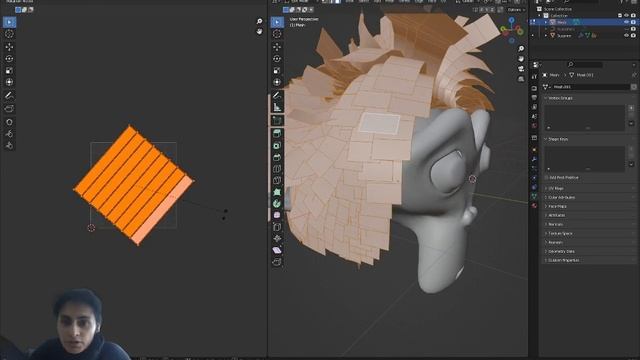The image size is (640, 360).
Task: Select the 3D viewport Cursor tool
Action: [277, 34]
